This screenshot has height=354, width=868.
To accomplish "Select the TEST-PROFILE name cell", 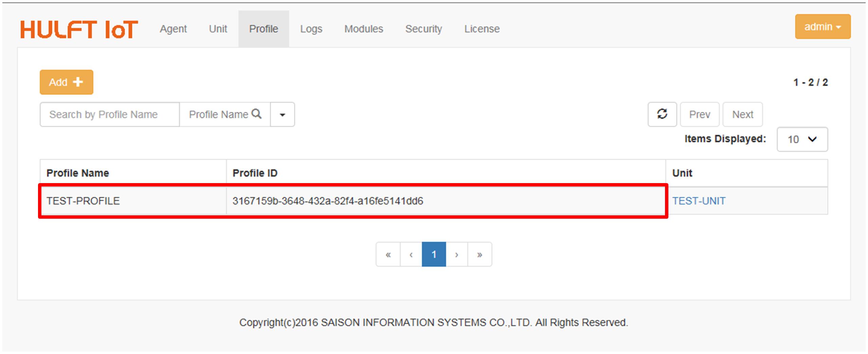I will [x=133, y=201].
